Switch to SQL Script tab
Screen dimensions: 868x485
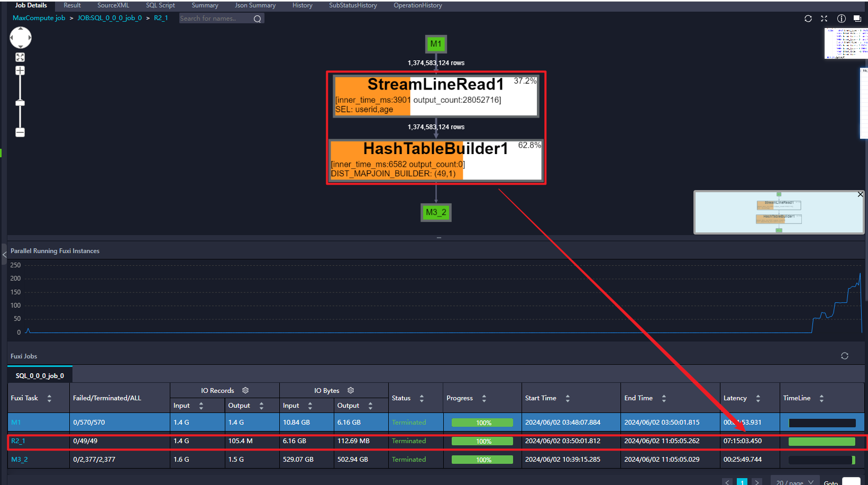point(160,5)
